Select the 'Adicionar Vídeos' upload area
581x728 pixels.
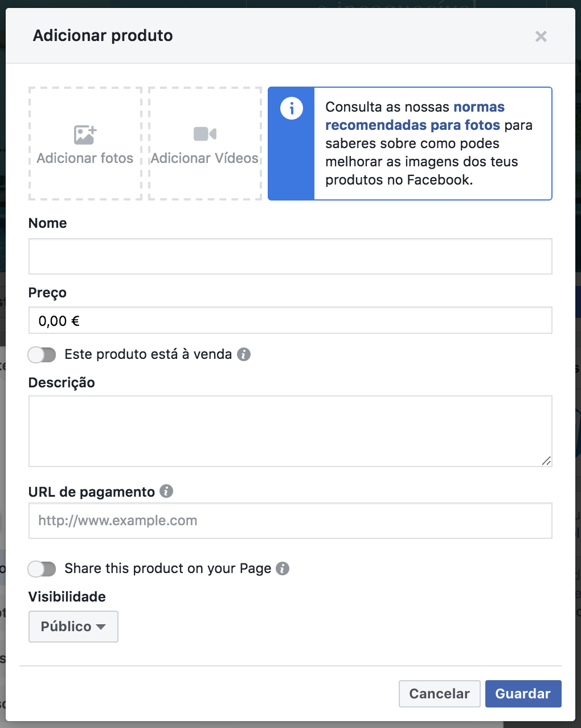pos(204,143)
